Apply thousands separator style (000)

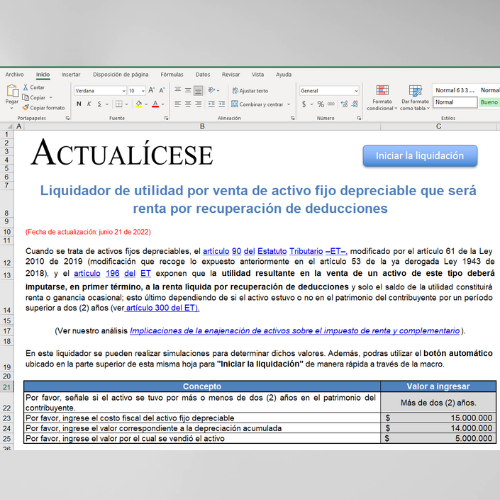331,104
